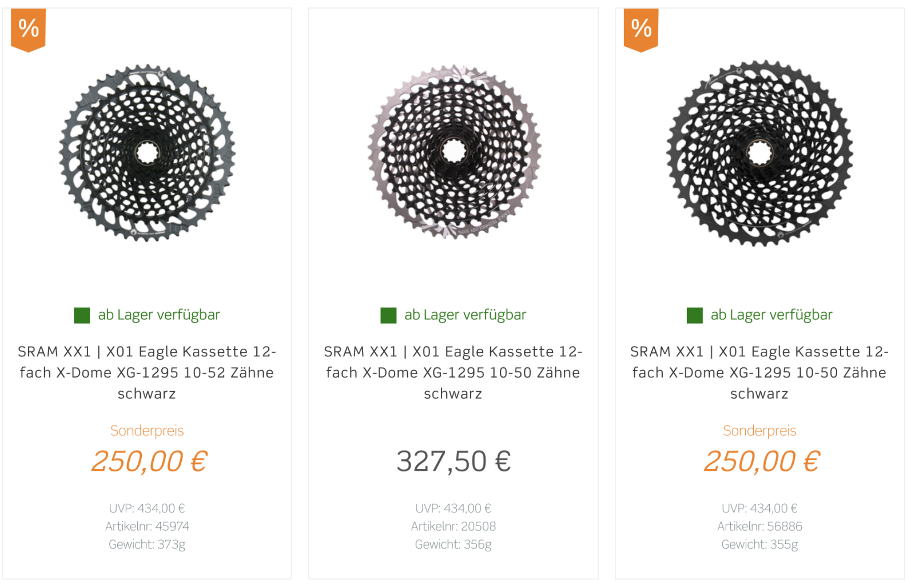
Task: Click the Sonderpreis label above article 56886
Action: click(759, 431)
